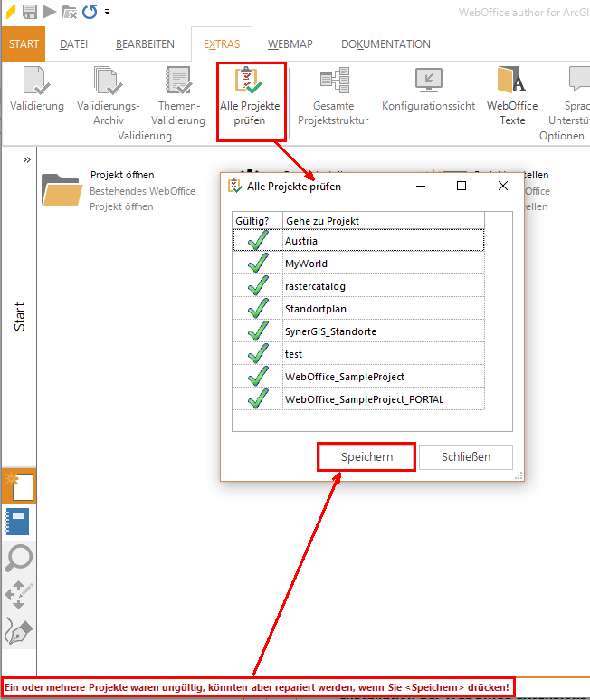Select the magnifier search icon in sidebar

tap(18, 558)
